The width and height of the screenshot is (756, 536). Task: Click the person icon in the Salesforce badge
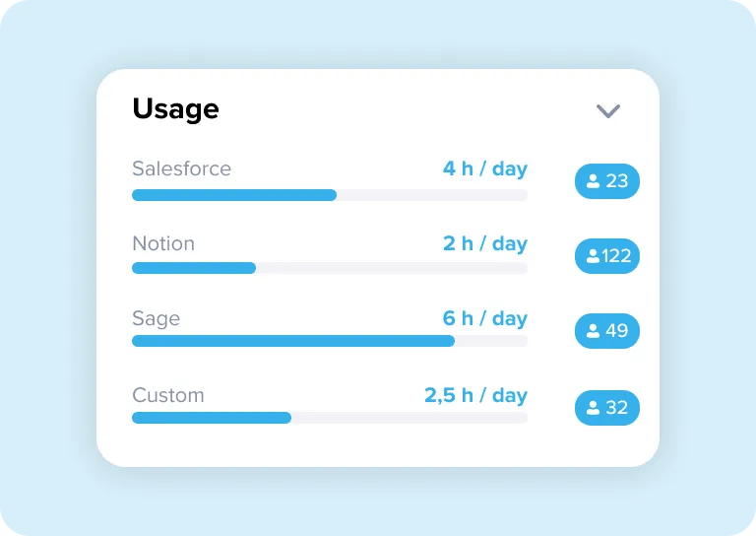point(593,181)
